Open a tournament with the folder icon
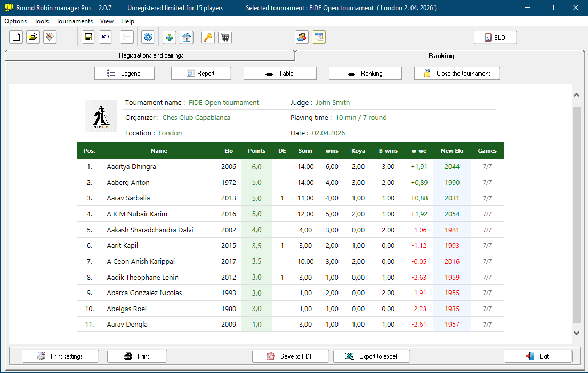The image size is (588, 373). [33, 37]
